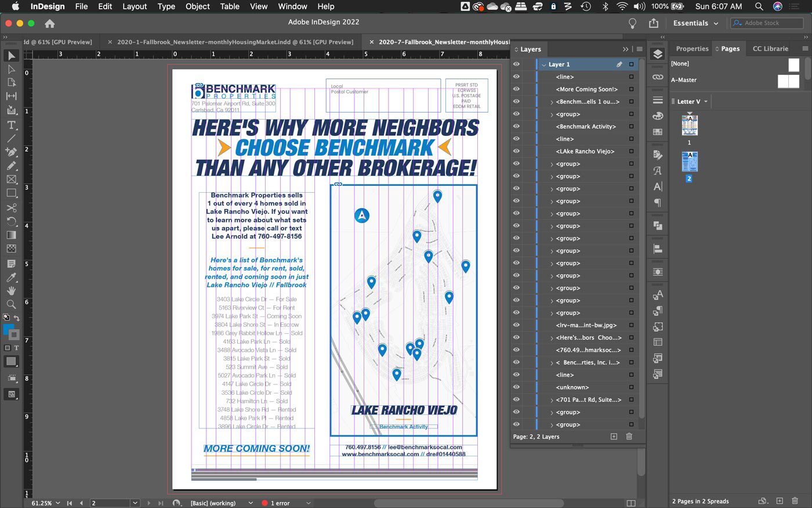Collapse Layer 1 disclosure arrow
This screenshot has width=812, height=508.
pyautogui.click(x=543, y=64)
